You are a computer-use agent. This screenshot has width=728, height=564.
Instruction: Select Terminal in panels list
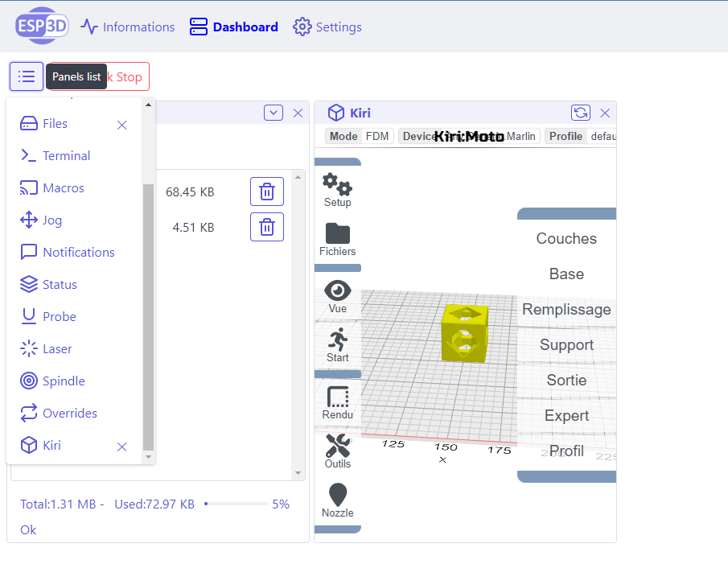click(66, 156)
